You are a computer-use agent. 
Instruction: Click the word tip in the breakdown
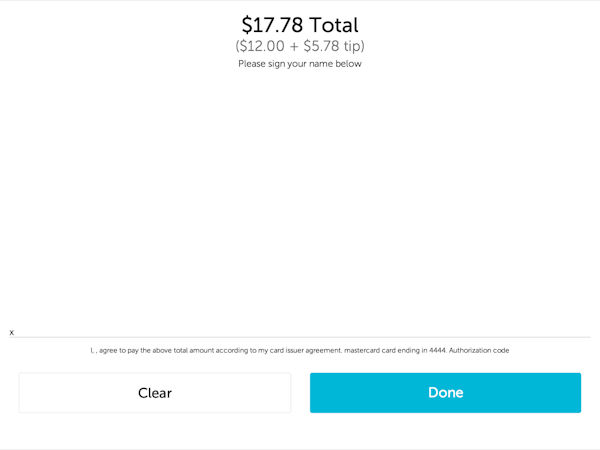click(352, 46)
